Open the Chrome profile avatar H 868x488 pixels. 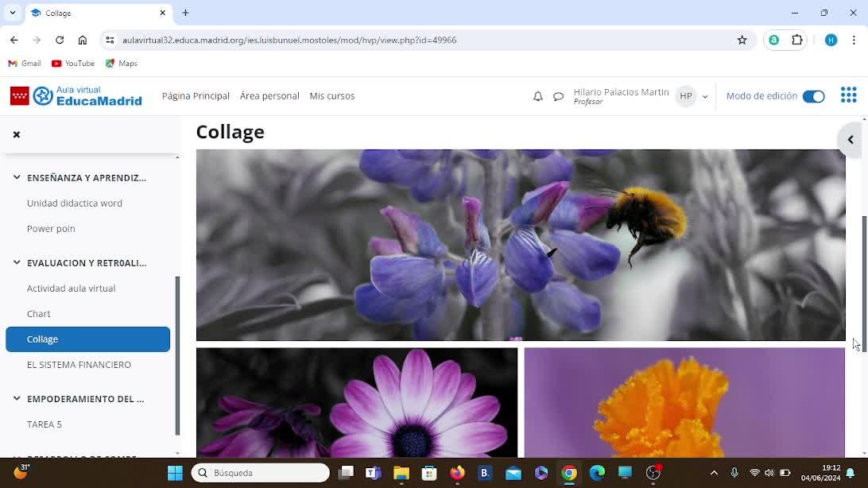(x=831, y=40)
